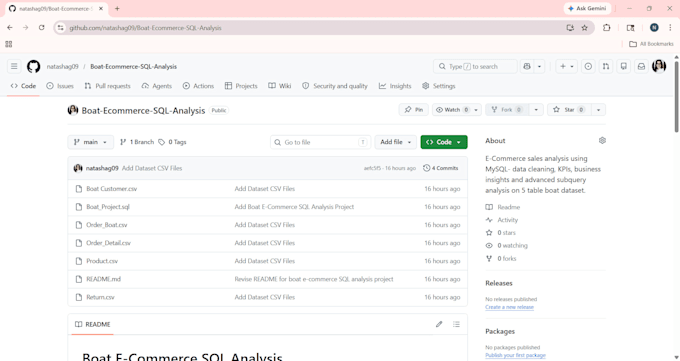Open the Order_Detail.csv file
This screenshot has width=680, height=361.
click(108, 243)
